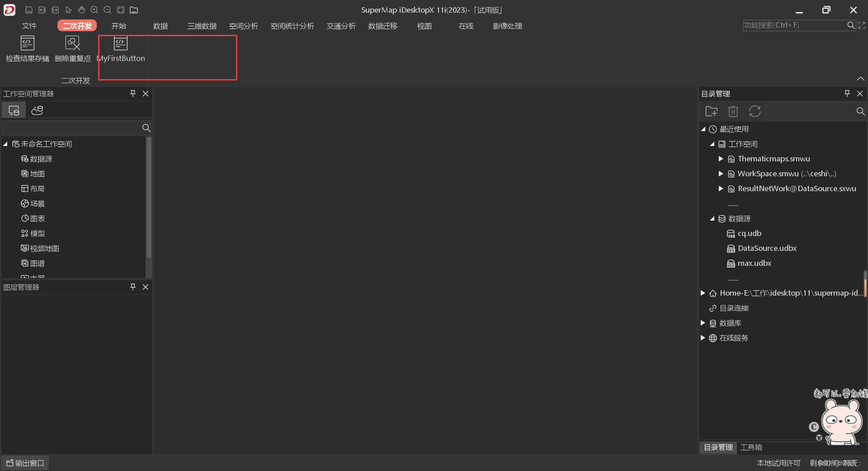
Task: Click the zoom out magnifier icon
Action: click(108, 10)
